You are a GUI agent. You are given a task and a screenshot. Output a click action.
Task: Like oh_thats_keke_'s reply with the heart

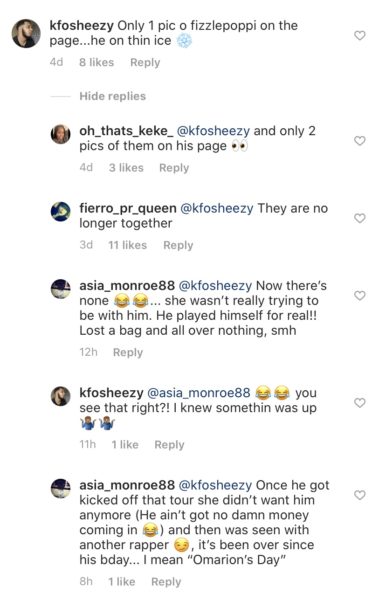359,141
